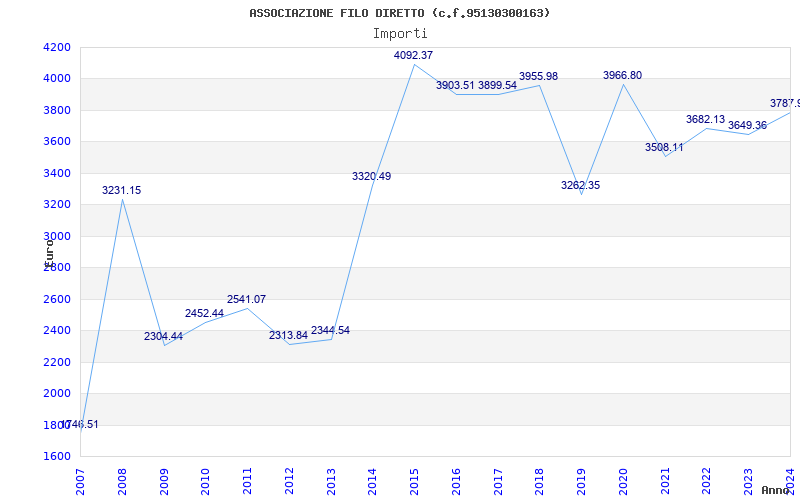Screen dimensions: 800x500
Task: Click the Anno x-axis title
Action: [776, 490]
